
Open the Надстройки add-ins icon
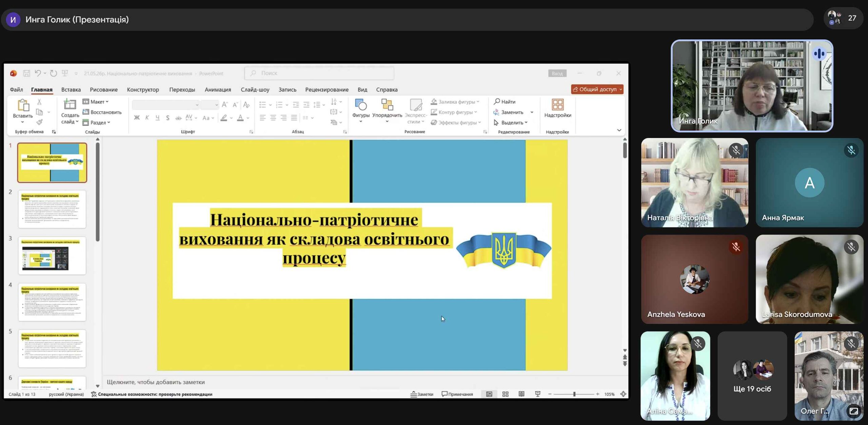(558, 108)
